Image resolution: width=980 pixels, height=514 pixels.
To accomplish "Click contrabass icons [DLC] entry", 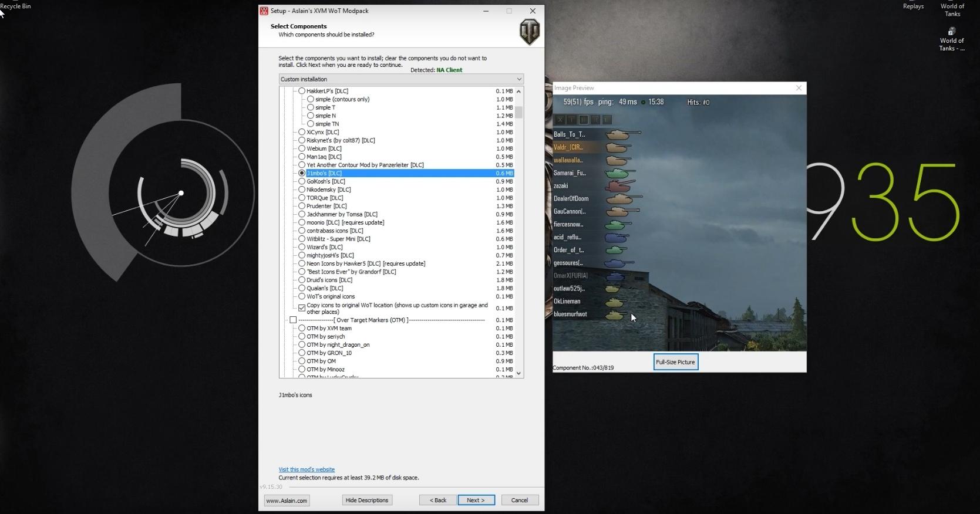I will [335, 231].
